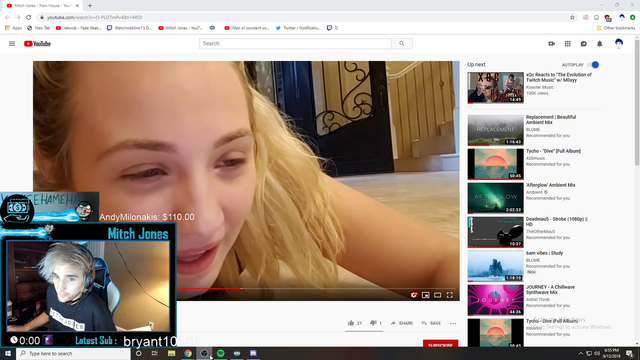Bookmark this page with the star icon
Screen dimensions: 640x360
[572, 18]
